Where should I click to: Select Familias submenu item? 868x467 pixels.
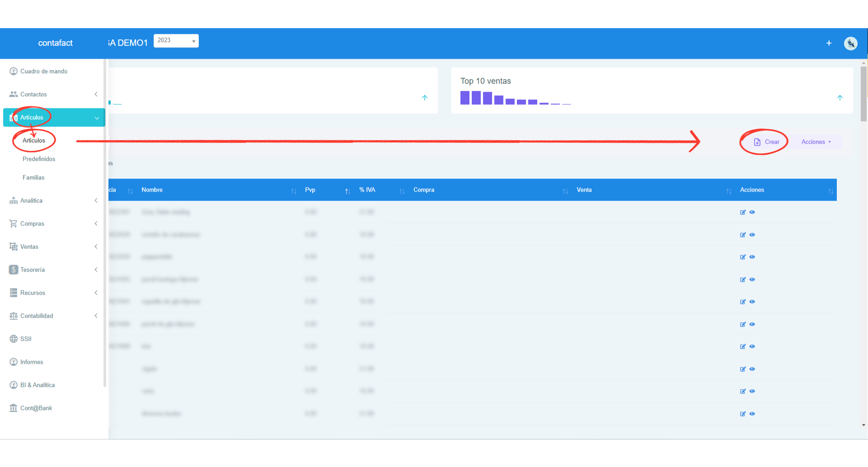coord(33,178)
